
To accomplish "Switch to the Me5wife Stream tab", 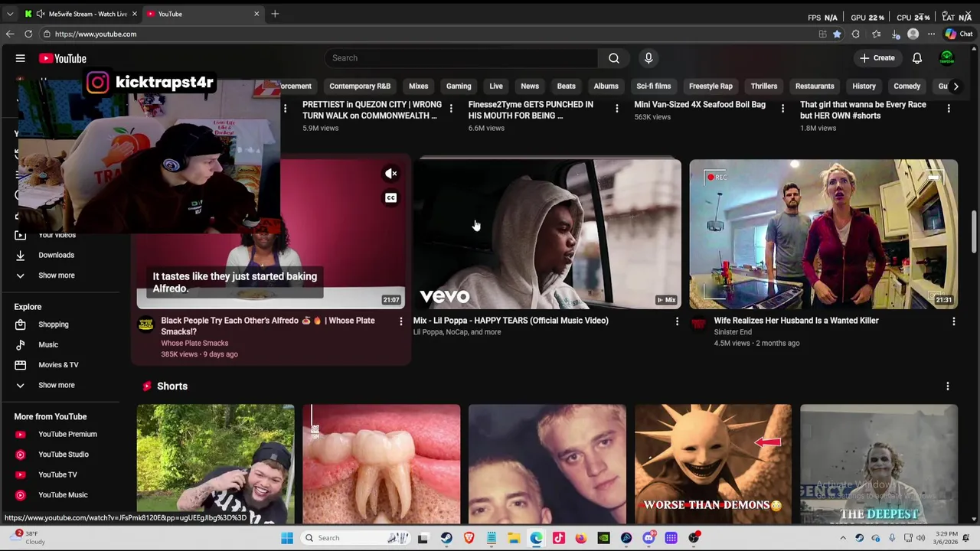I will tap(80, 14).
